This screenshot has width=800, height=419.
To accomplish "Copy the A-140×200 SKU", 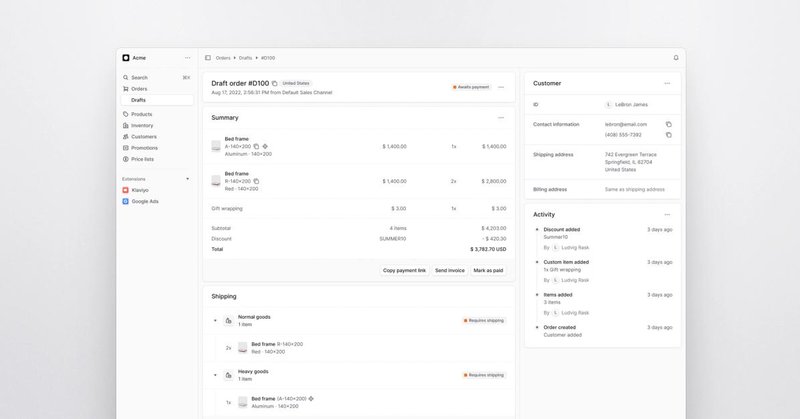I will 256,146.
